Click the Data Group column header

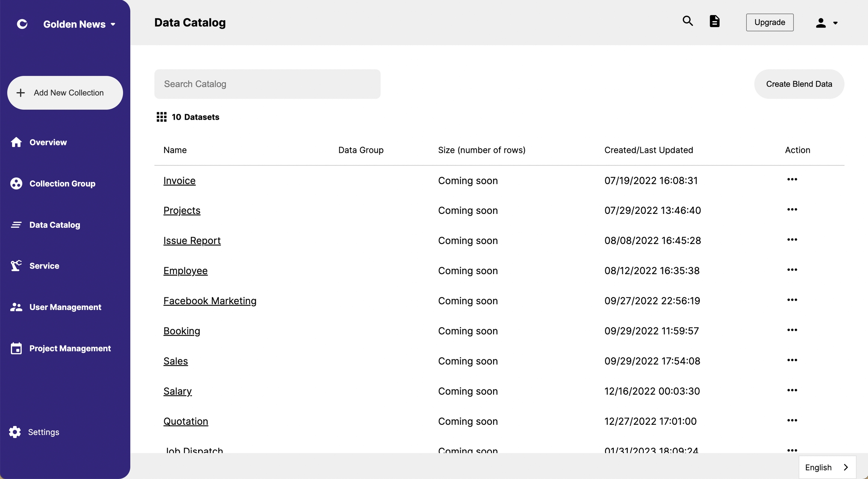click(x=361, y=150)
